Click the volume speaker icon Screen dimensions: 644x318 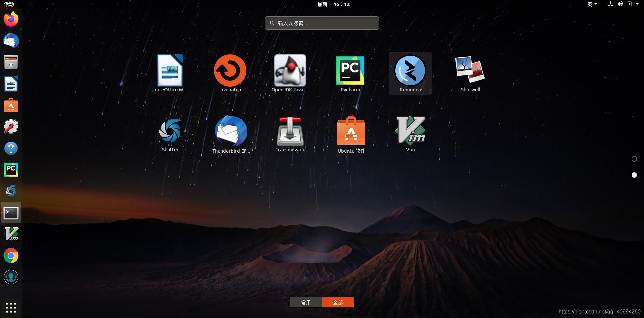620,4
